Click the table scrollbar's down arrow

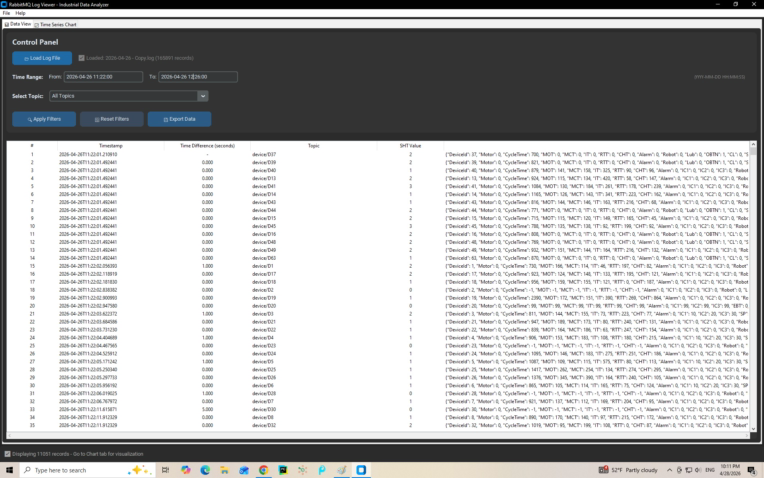753,429
